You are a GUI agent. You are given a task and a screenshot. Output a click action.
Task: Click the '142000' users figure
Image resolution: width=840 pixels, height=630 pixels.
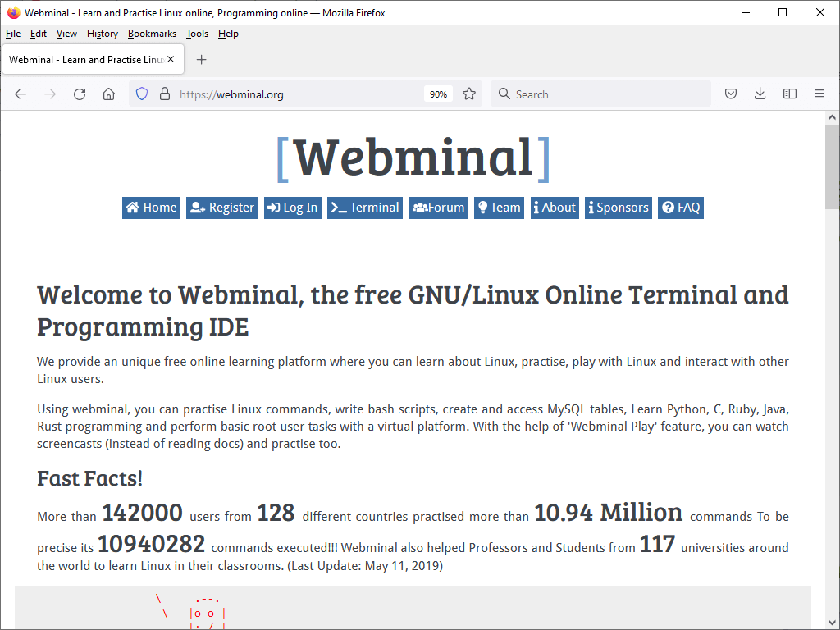tap(142, 514)
